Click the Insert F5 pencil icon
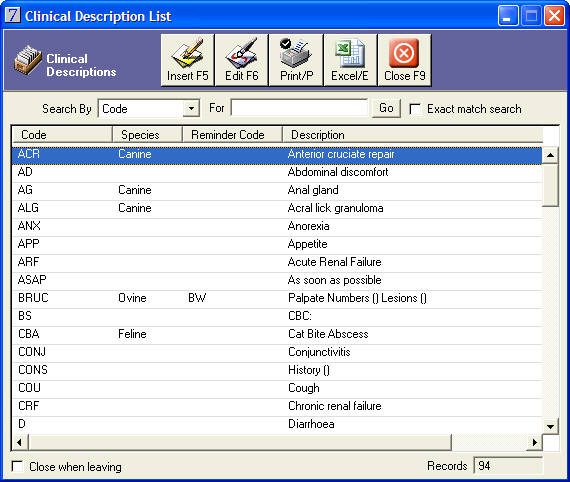This screenshot has width=570, height=482. pos(188,54)
